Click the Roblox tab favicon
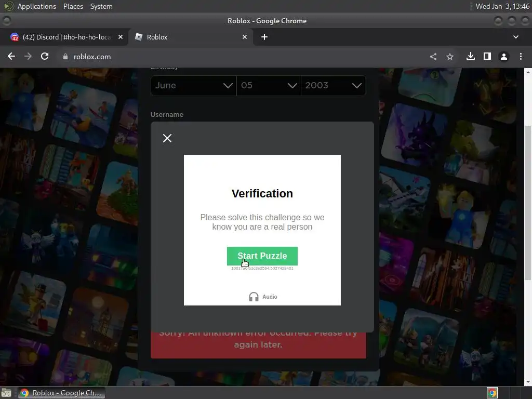The image size is (532, 399). click(x=138, y=37)
